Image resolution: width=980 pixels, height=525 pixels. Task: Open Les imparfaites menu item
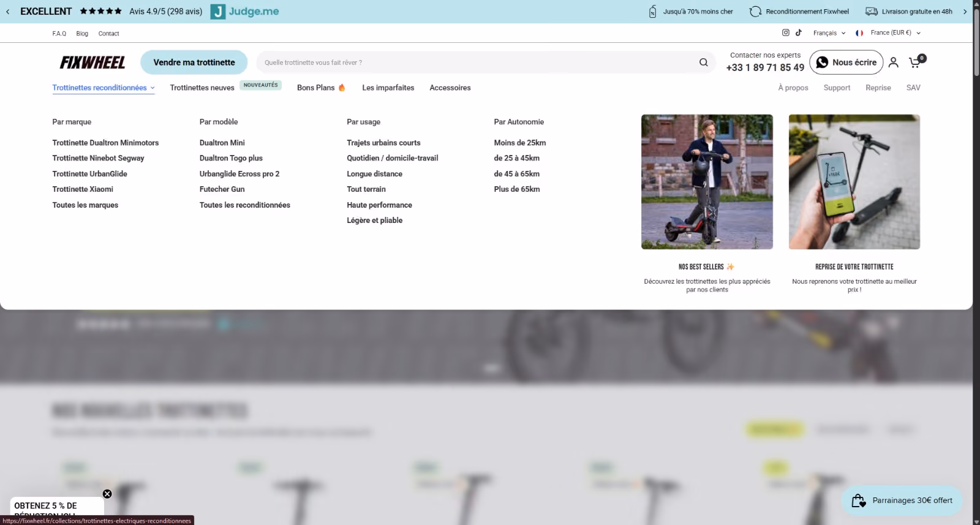coord(388,88)
